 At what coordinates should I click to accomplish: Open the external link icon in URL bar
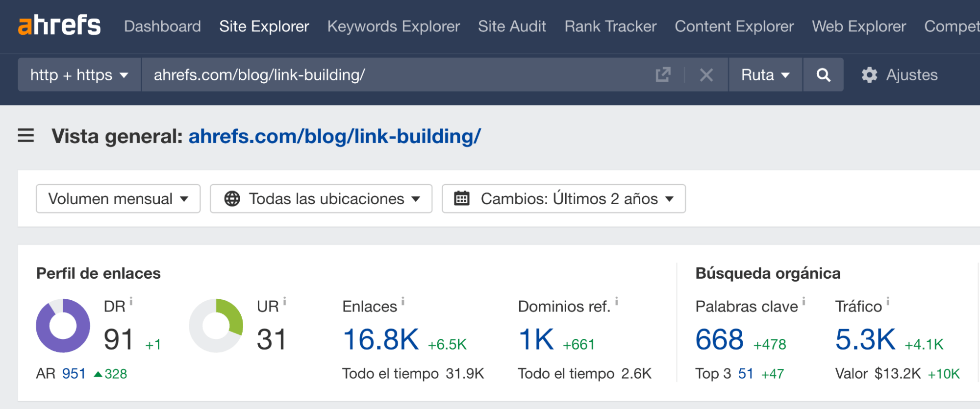pos(663,74)
